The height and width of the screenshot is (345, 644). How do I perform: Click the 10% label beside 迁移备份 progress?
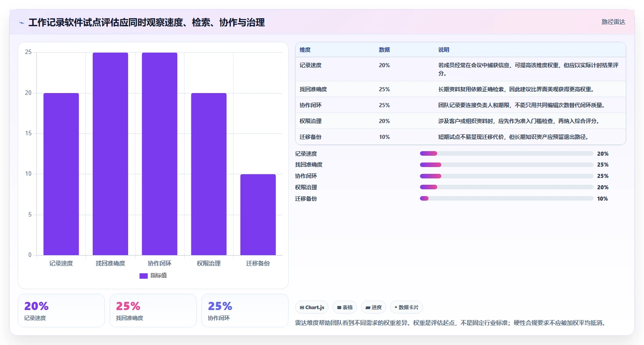pos(603,198)
